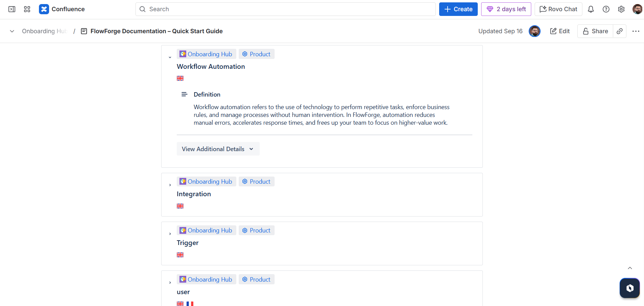Screen dimensions: 644x306
Task: Open the app switcher grid icon
Action: pos(27,9)
